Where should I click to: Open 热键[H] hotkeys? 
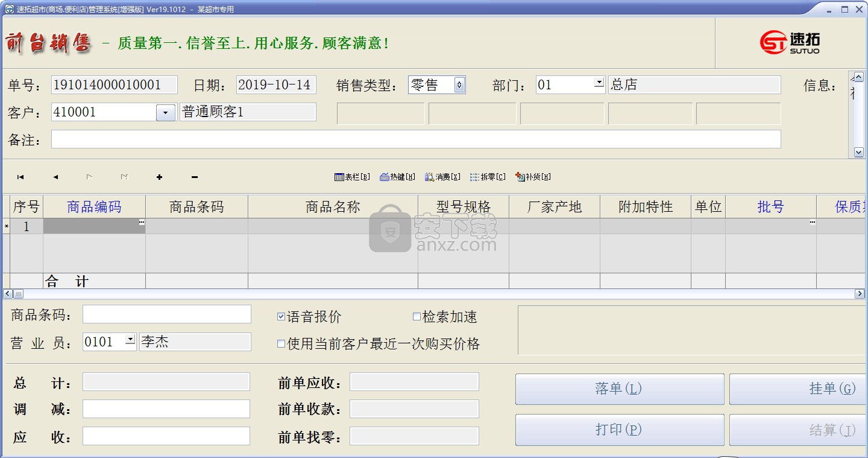pos(397,177)
